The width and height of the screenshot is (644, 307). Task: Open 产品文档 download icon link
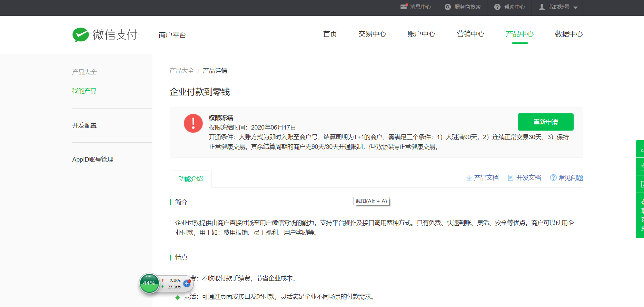(482, 178)
